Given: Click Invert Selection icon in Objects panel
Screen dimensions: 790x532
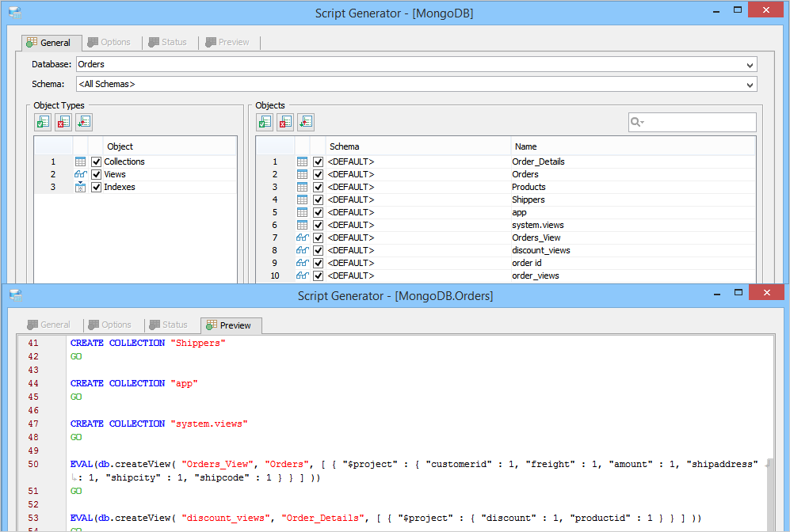Looking at the screenshot, I should click(306, 122).
